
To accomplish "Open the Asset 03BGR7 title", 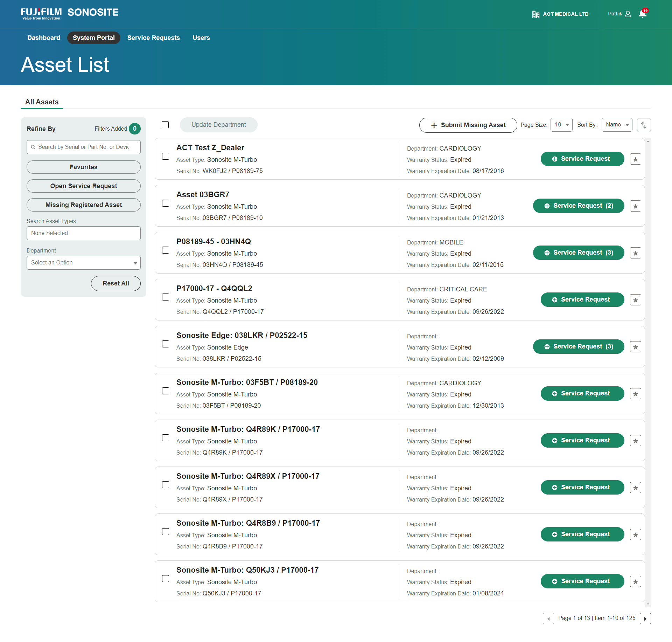I will click(203, 195).
